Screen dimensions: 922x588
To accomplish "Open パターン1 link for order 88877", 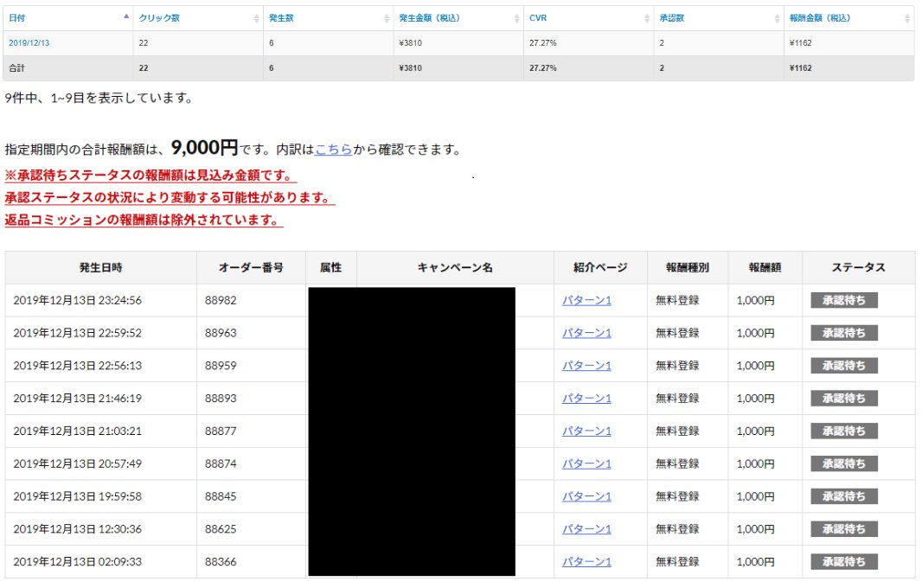I will [586, 431].
